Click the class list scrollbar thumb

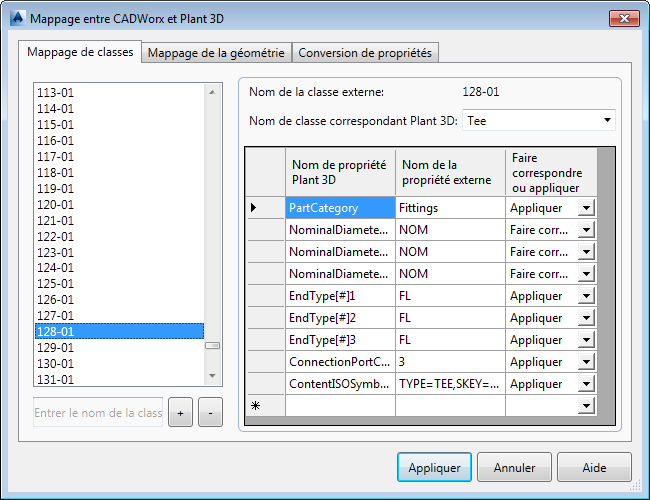[x=212, y=345]
